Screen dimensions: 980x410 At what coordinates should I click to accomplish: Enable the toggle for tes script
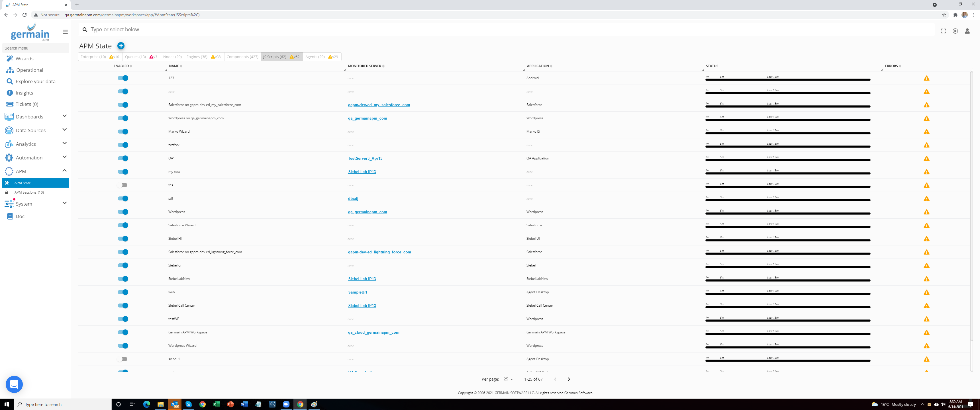click(x=122, y=185)
